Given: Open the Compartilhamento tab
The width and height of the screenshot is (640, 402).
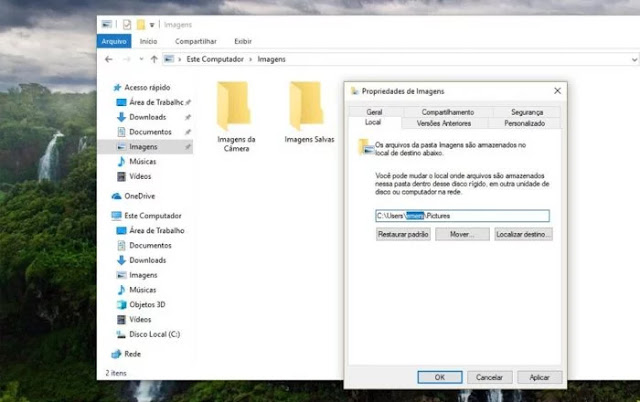Looking at the screenshot, I should tap(448, 112).
